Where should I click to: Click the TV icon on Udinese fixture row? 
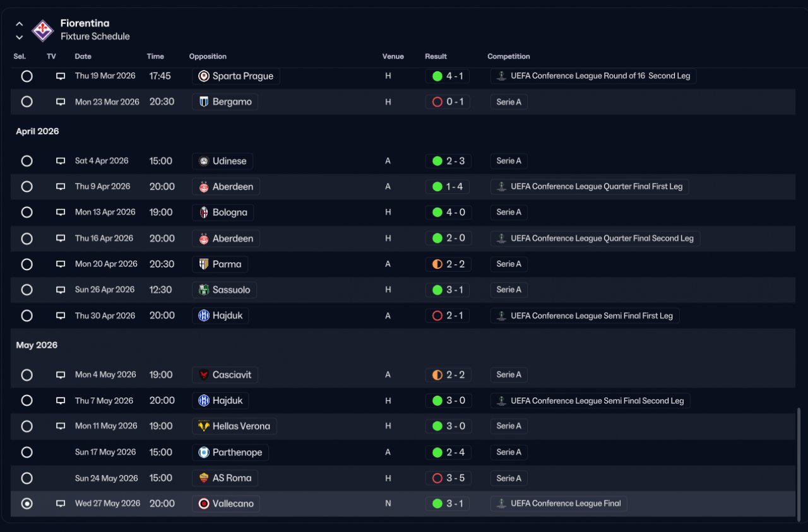coord(61,161)
